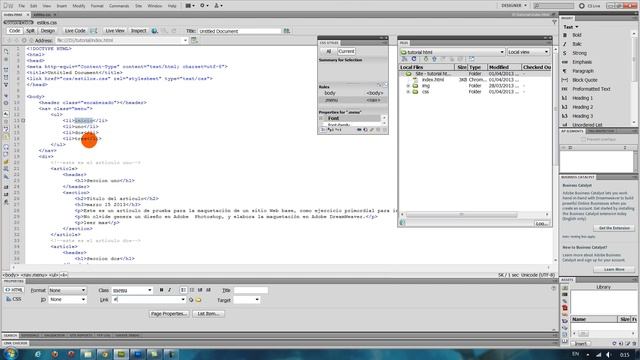Click the Connect to remote server icon
Screen dimensions: 640x360
pyautogui.click(x=404, y=59)
